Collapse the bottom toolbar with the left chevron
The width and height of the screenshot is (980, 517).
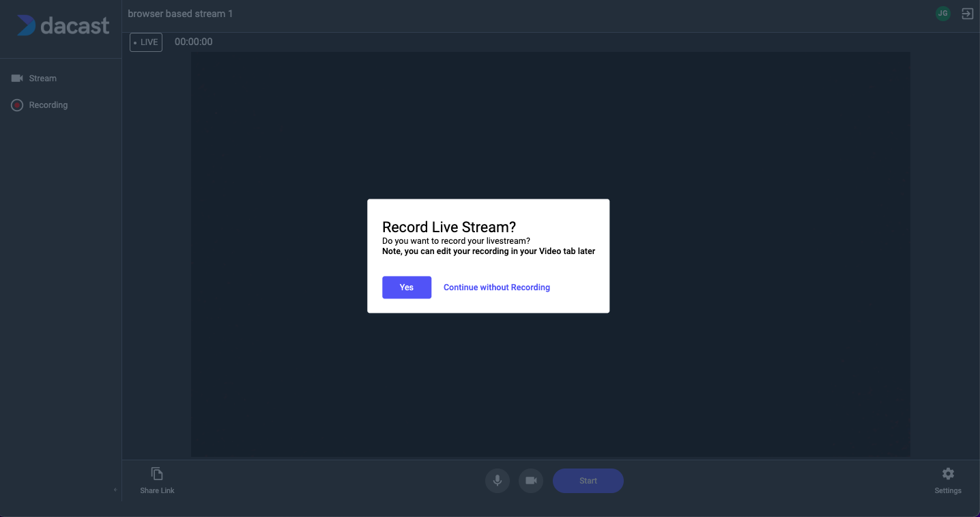click(x=115, y=489)
